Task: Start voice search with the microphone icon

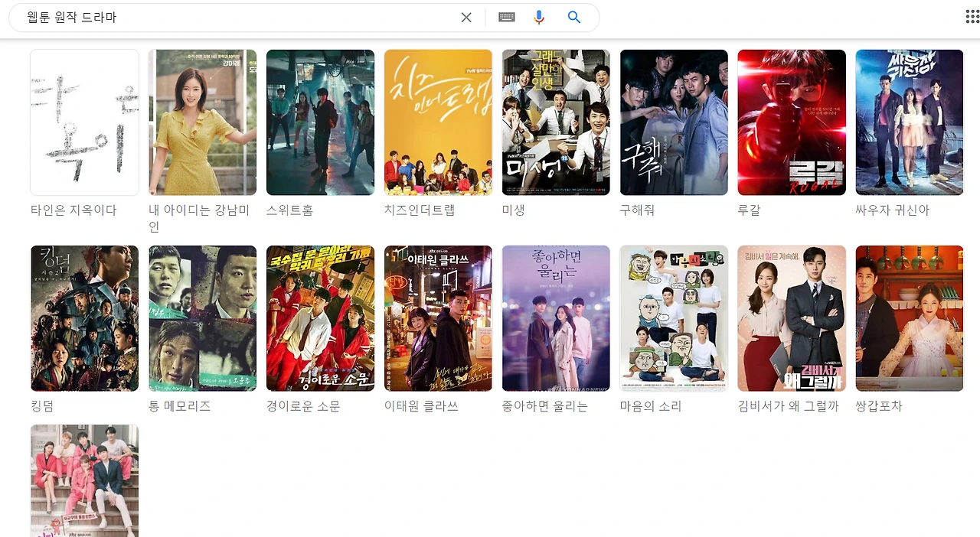Action: coord(539,18)
